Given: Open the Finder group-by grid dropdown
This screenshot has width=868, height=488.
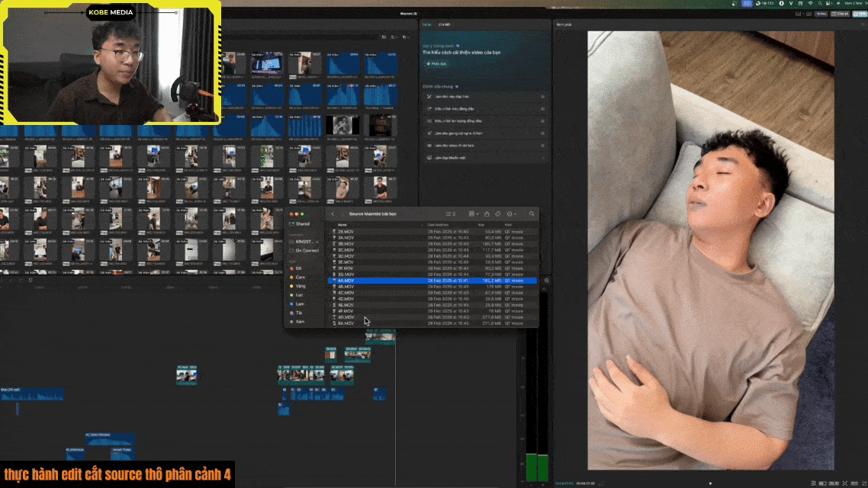Looking at the screenshot, I should tap(474, 214).
